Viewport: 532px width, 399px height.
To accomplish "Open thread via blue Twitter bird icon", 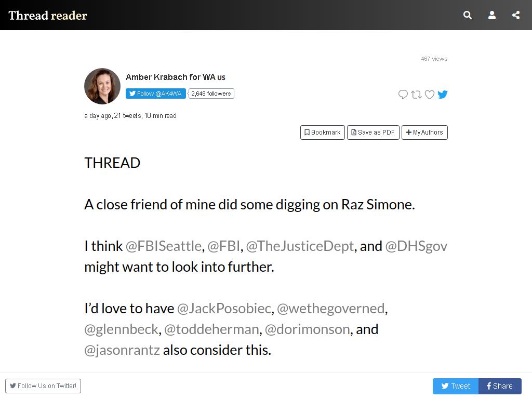I will click(443, 95).
